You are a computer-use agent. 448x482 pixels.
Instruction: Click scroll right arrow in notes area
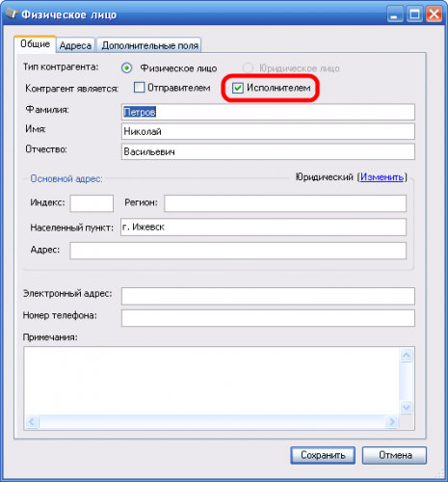tap(392, 421)
